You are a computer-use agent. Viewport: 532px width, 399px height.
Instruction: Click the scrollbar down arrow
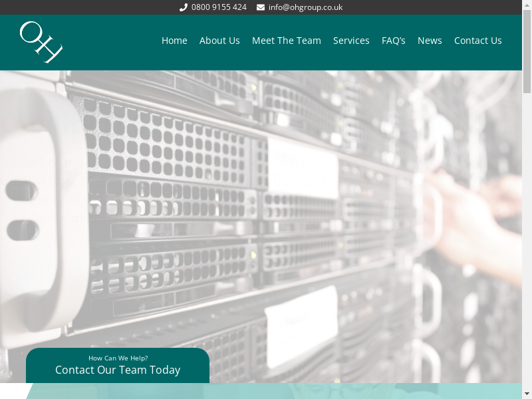click(527, 393)
